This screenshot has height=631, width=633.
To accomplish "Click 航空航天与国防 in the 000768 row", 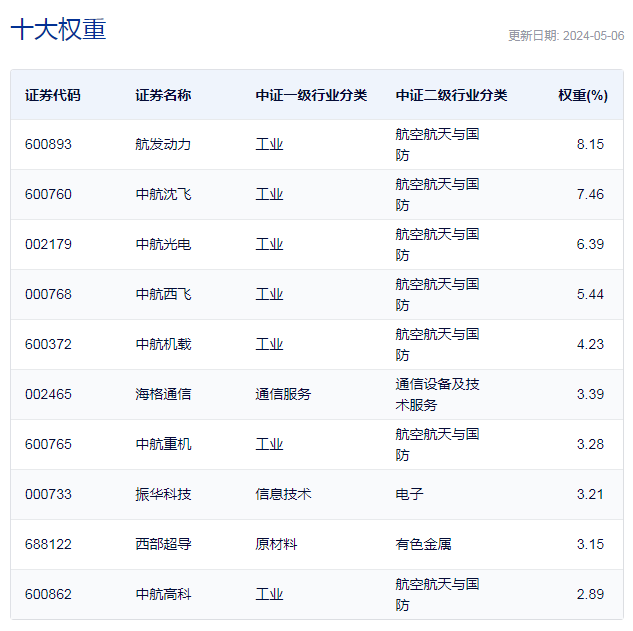I will [x=437, y=295].
